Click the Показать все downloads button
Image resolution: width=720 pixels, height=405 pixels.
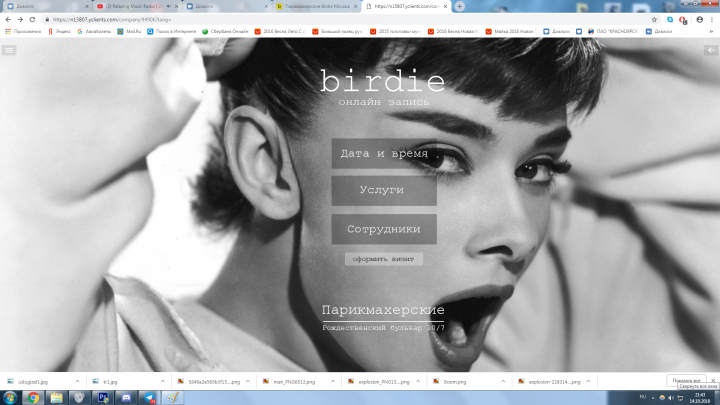coord(686,381)
